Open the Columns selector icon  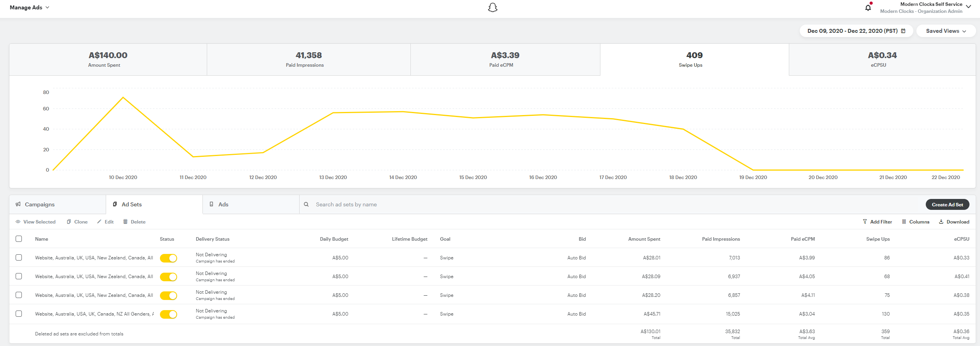[x=904, y=222]
